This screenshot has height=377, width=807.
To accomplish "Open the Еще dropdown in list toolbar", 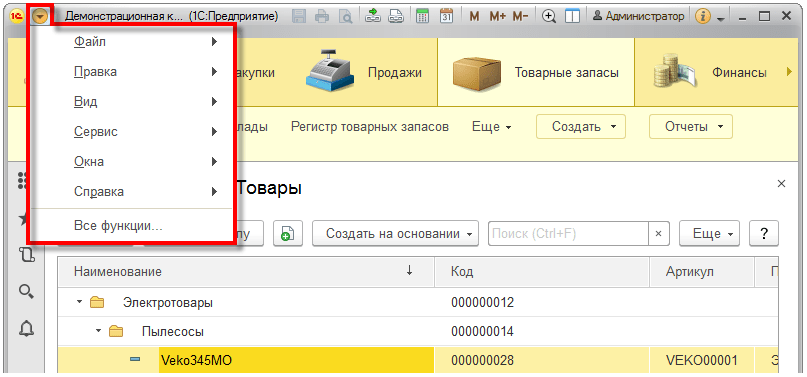I will (x=710, y=234).
